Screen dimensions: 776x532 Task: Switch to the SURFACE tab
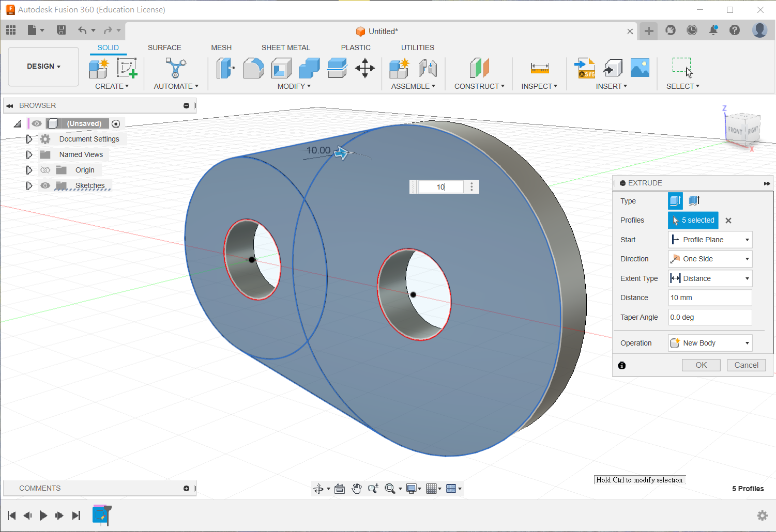(164, 48)
